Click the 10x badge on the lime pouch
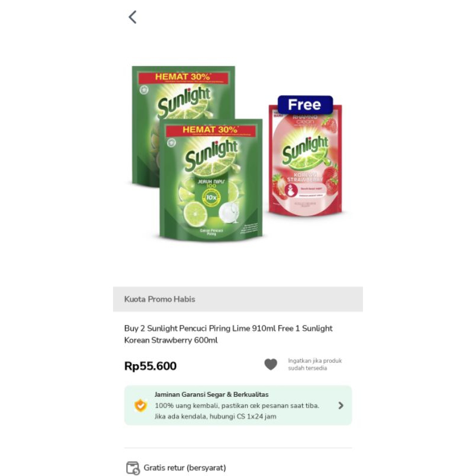Image resolution: width=476 pixels, height=476 pixels. (211, 198)
